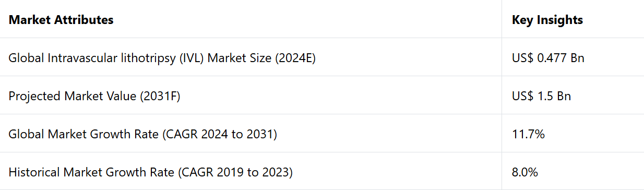Click the 11.7% growth rate value
The height and width of the screenshot is (190, 644).
click(528, 134)
